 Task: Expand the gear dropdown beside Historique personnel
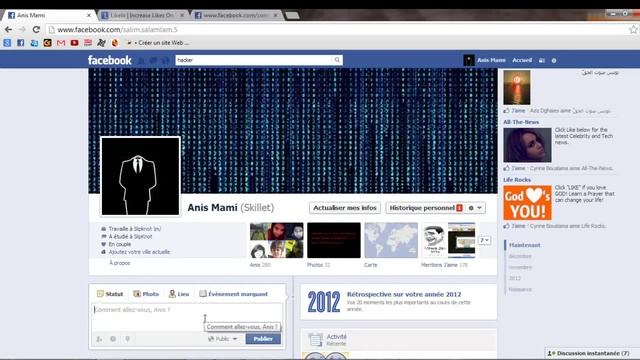point(475,208)
